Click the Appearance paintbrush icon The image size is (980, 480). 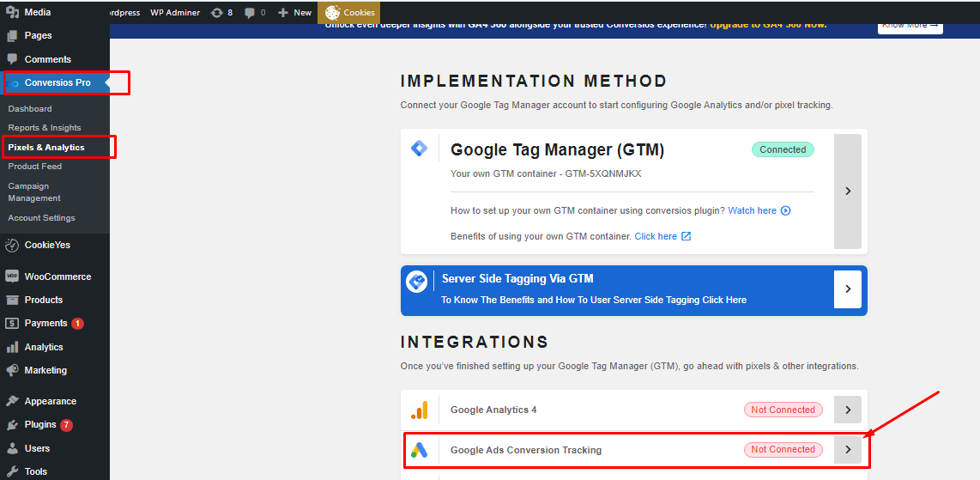click(x=12, y=401)
